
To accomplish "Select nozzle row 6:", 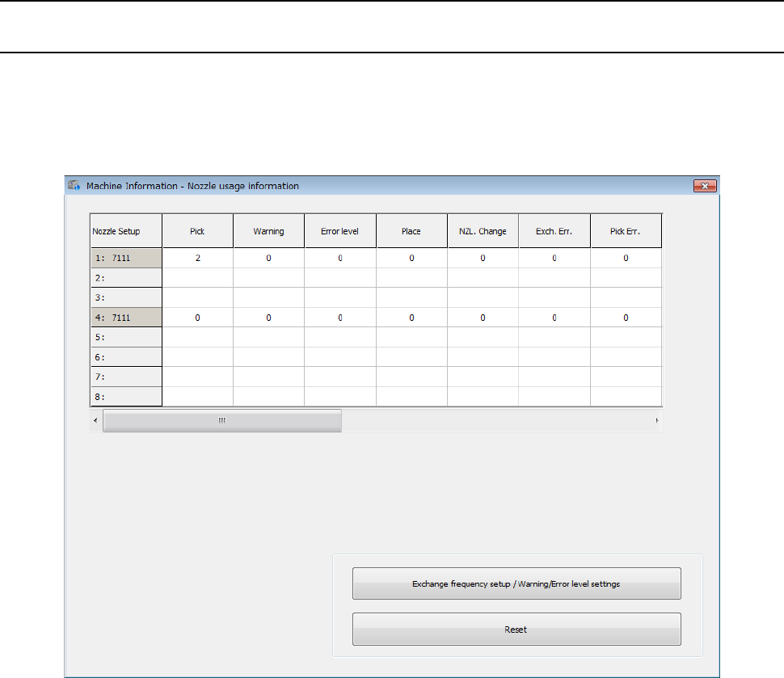I will tap(126, 357).
